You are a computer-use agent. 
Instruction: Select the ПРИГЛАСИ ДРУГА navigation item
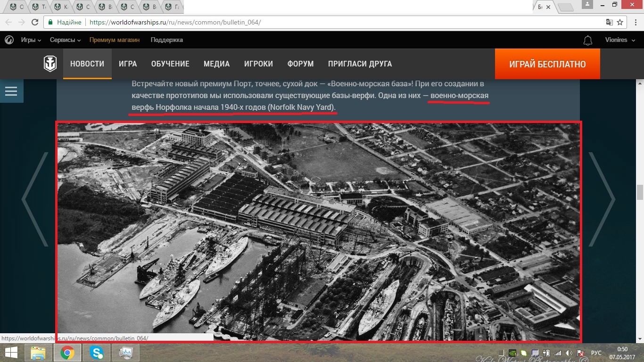point(360,64)
